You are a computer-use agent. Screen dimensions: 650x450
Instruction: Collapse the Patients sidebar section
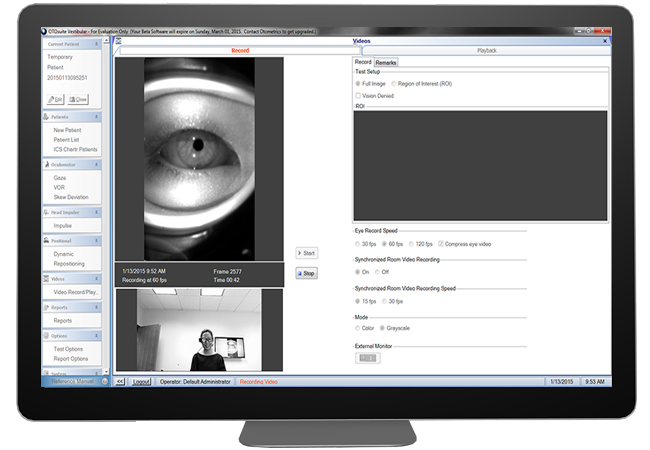click(x=96, y=117)
